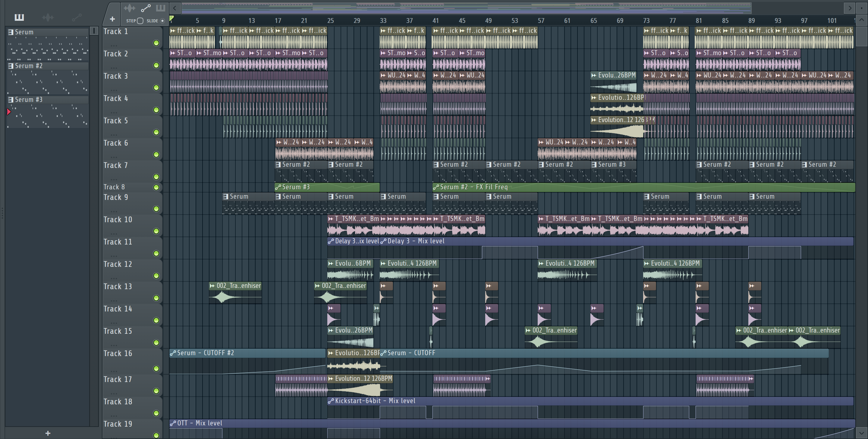Enable STEP editing mode checkbox

point(140,21)
